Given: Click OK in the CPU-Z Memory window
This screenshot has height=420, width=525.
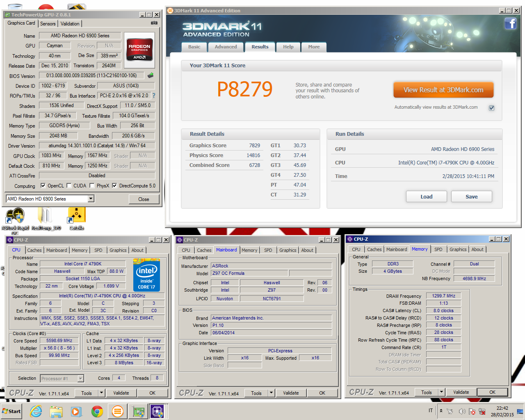Looking at the screenshot, I should (x=492, y=392).
